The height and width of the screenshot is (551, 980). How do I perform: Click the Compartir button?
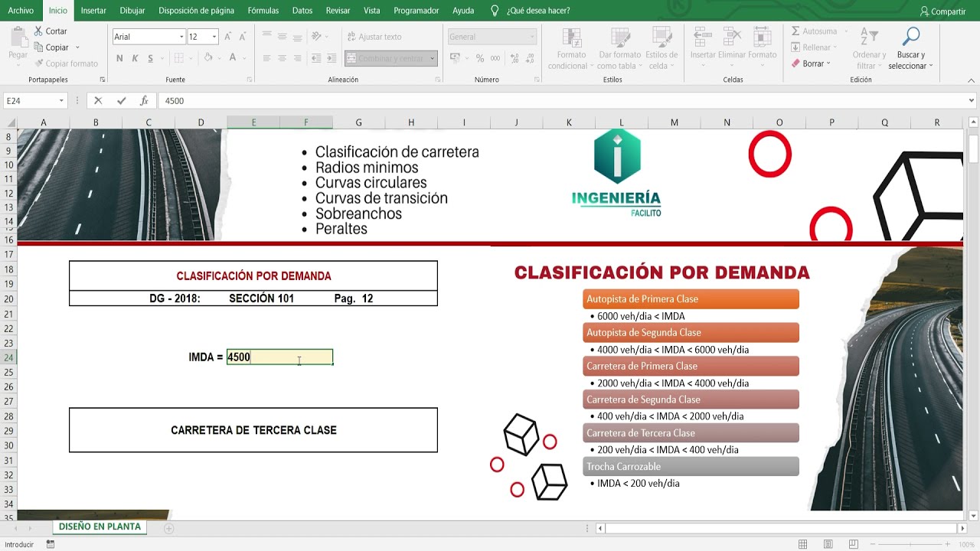(x=943, y=11)
